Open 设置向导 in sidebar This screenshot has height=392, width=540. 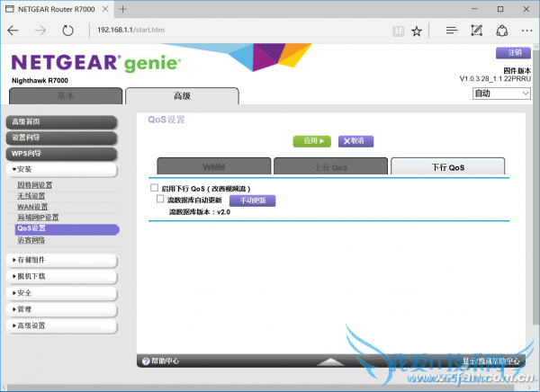(x=61, y=138)
